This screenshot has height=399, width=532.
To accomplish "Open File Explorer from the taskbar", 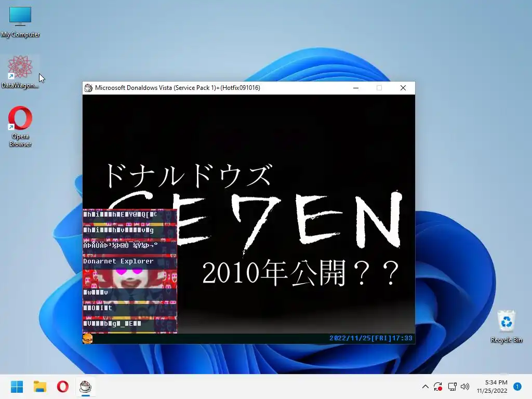I will (x=39, y=387).
